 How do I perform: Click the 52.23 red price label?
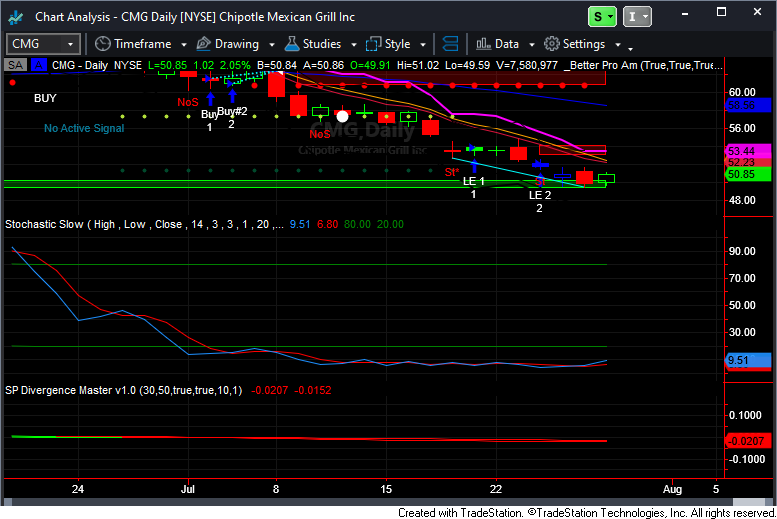(x=749, y=162)
